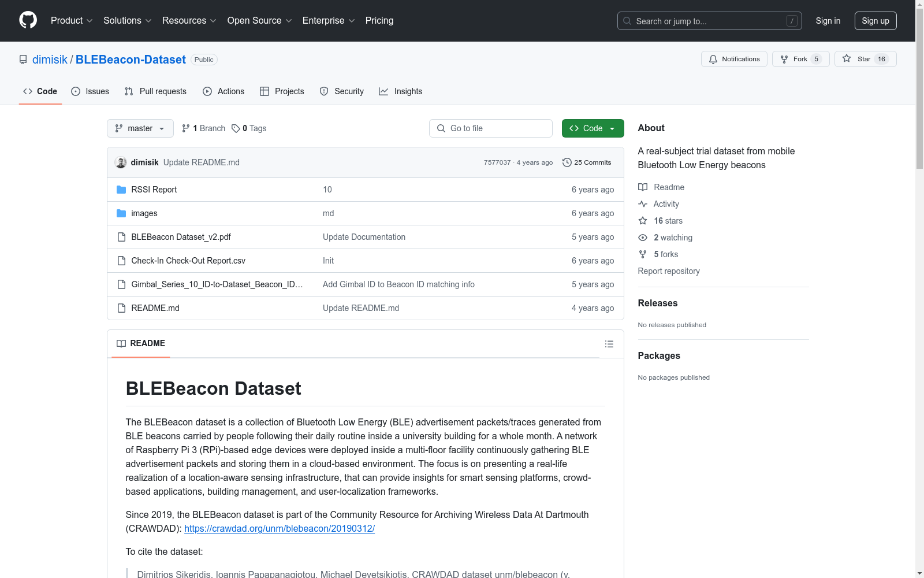Expand the Product menu
The width and height of the screenshot is (924, 578).
tap(72, 20)
